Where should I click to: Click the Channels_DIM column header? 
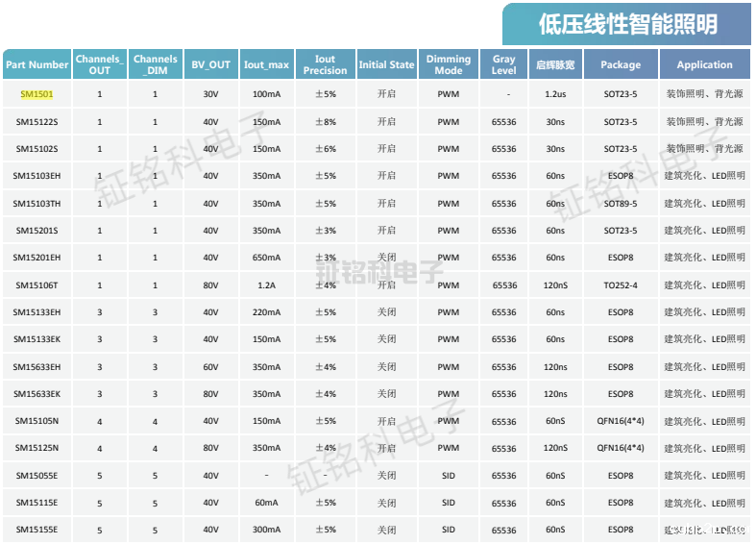point(155,64)
